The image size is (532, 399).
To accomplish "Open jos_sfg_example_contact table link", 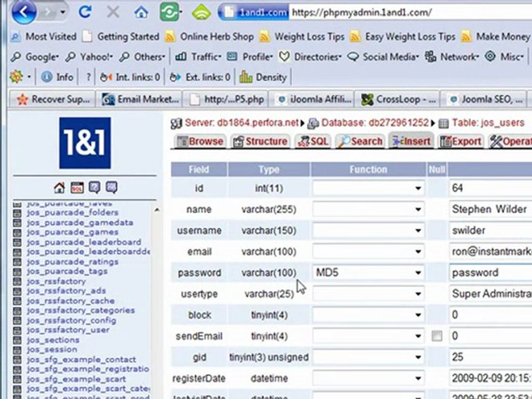I will pos(81,360).
